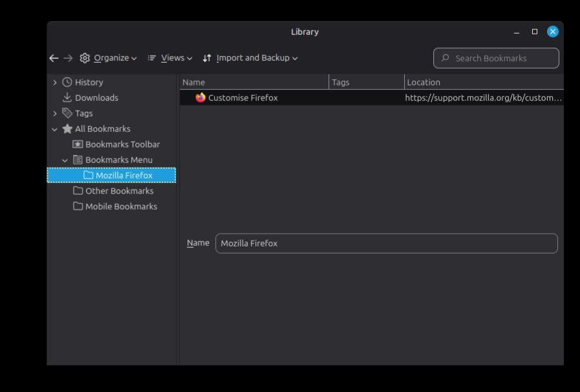The width and height of the screenshot is (580, 392).
Task: Click the Organize gear icon
Action: coord(85,58)
